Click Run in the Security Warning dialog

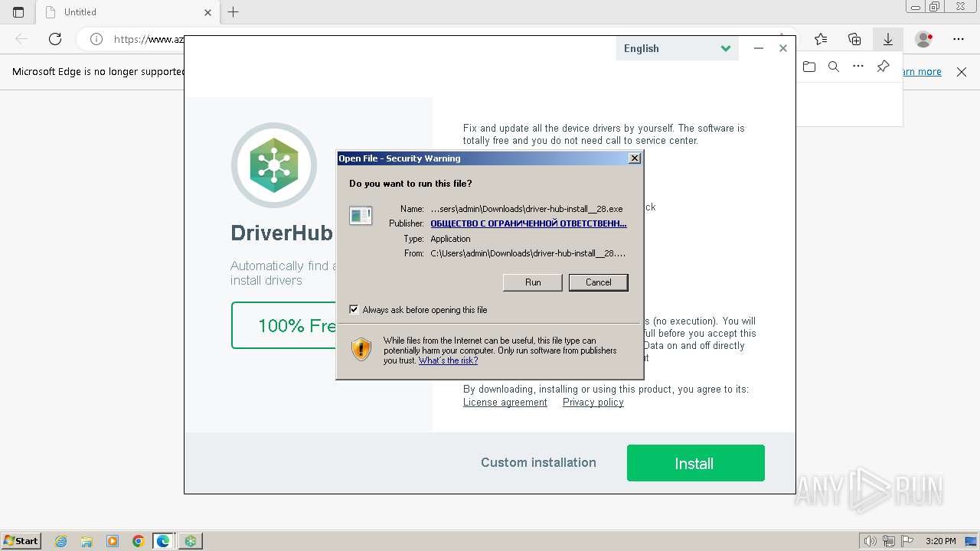(533, 282)
